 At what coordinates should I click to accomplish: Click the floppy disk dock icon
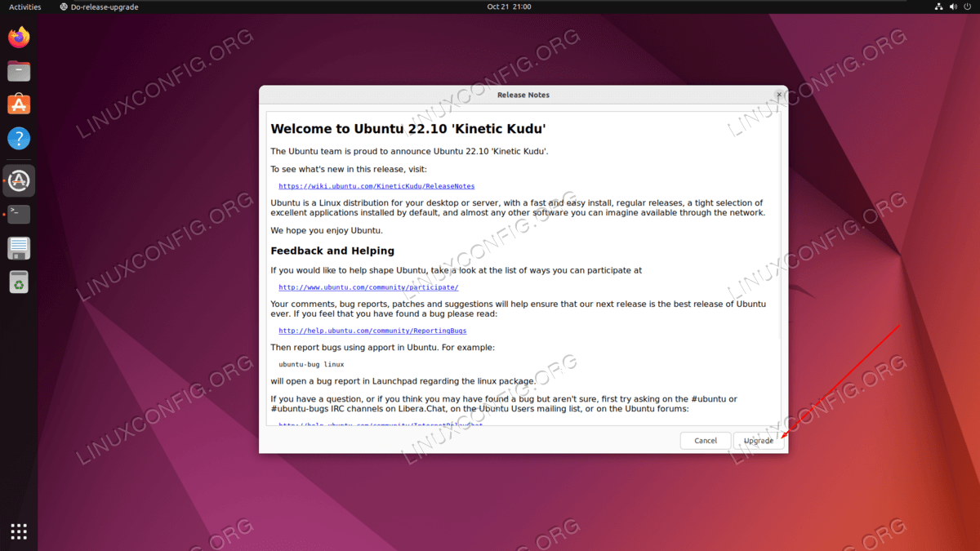tap(19, 248)
